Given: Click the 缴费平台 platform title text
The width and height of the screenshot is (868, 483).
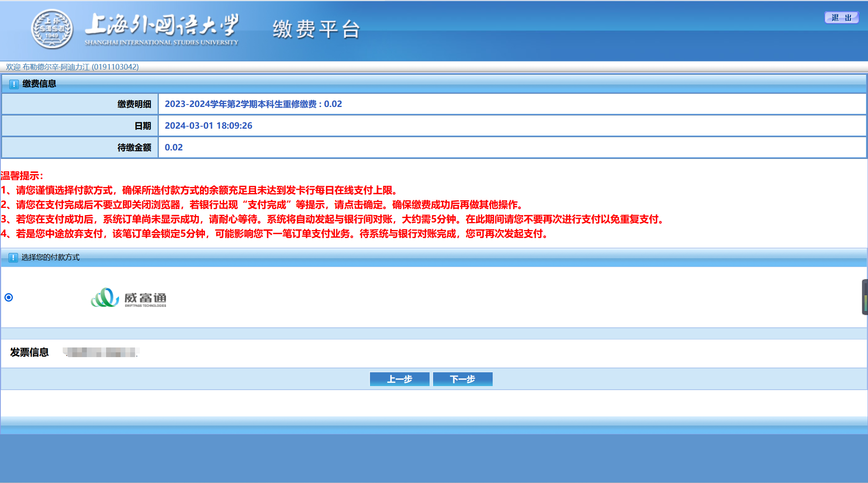Looking at the screenshot, I should (316, 29).
